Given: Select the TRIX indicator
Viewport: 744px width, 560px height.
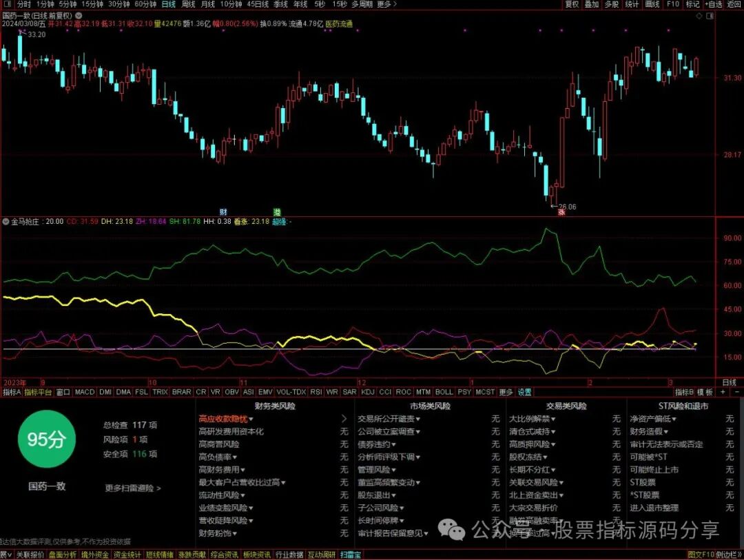Looking at the screenshot, I should [160, 392].
